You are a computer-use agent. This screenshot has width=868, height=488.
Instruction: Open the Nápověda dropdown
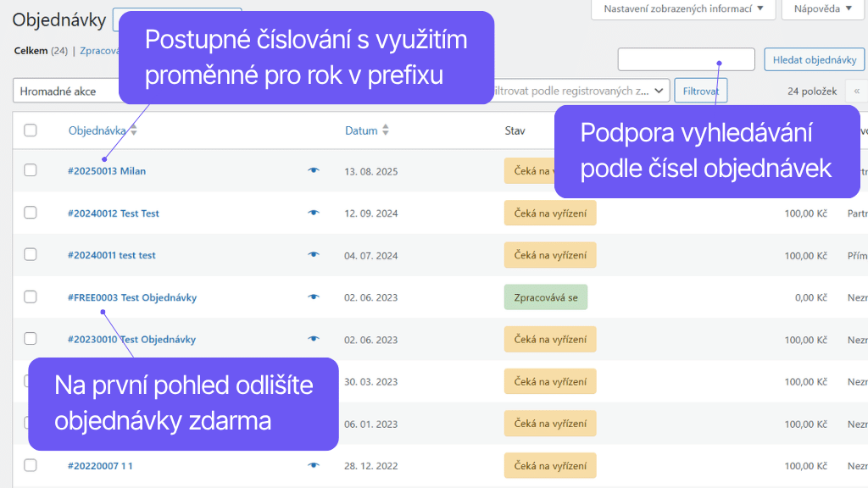(821, 11)
